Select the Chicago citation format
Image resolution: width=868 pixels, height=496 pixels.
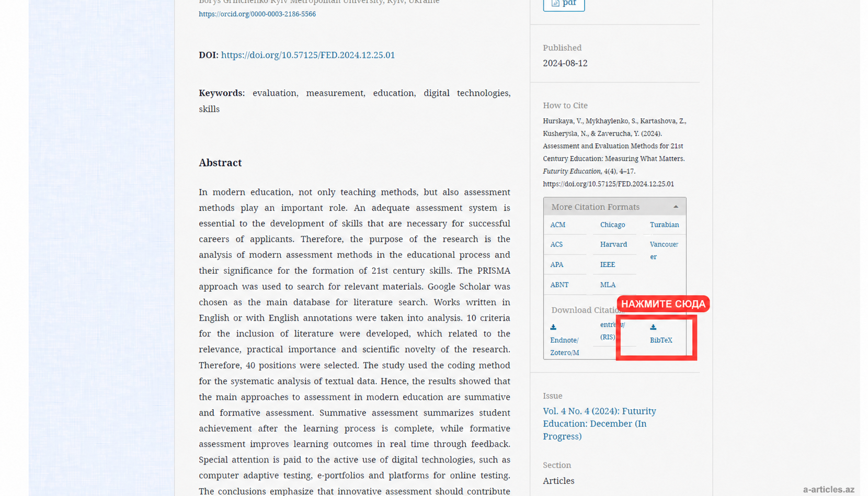point(612,224)
